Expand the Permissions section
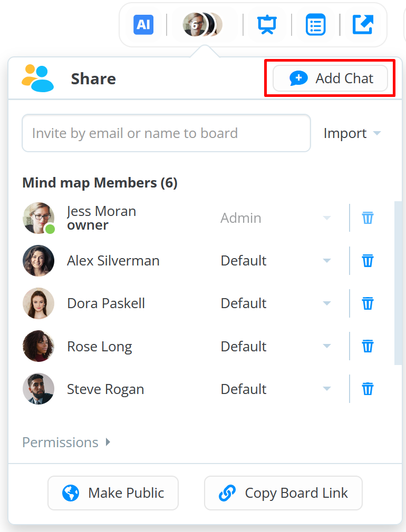 (x=66, y=442)
